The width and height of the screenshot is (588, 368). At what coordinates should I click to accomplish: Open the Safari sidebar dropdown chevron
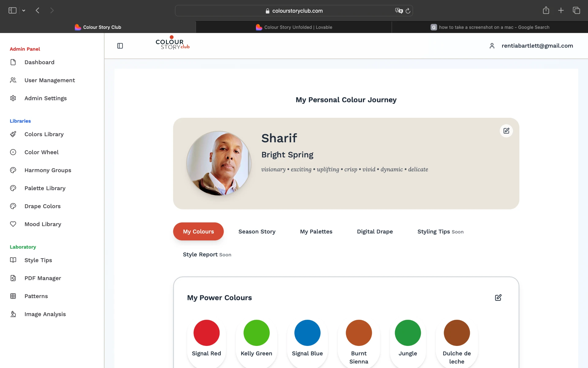coord(24,11)
